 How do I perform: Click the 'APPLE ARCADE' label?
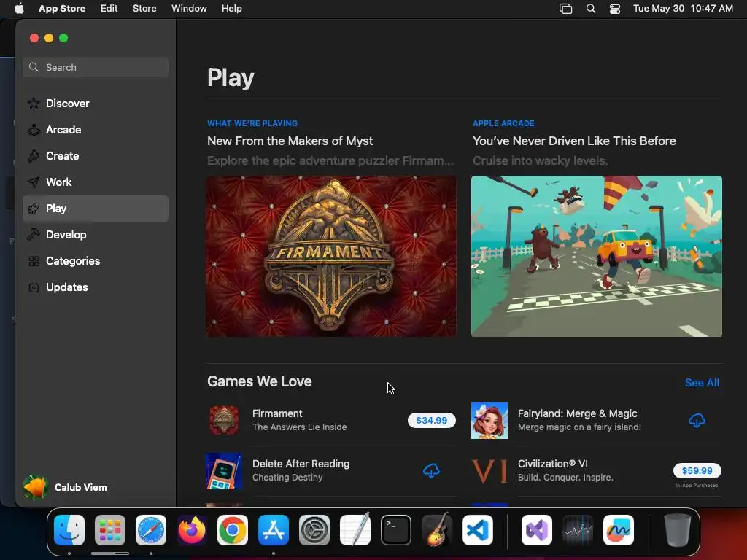503,123
